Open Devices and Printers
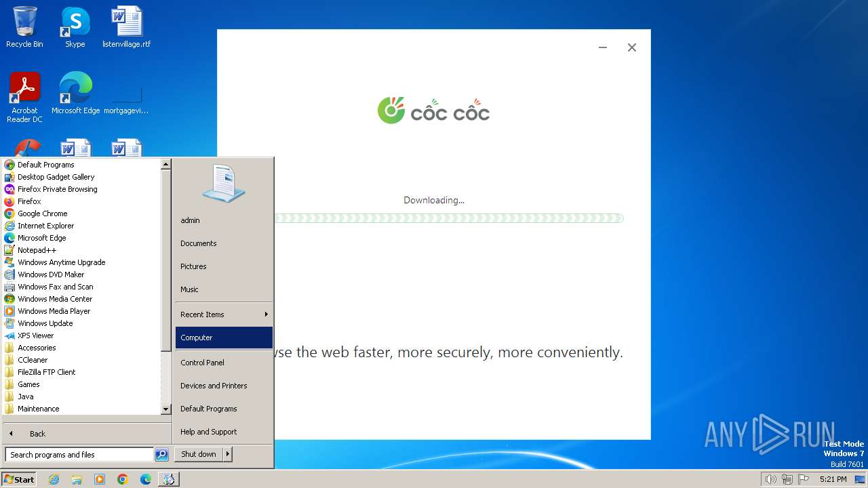Viewport: 868px width, 488px height. click(224, 386)
